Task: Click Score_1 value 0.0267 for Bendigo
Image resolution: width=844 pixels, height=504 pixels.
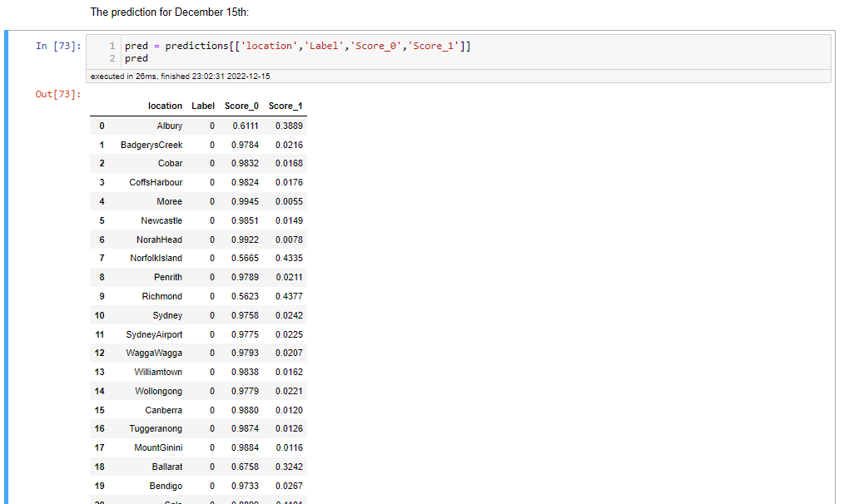Action: (289, 487)
